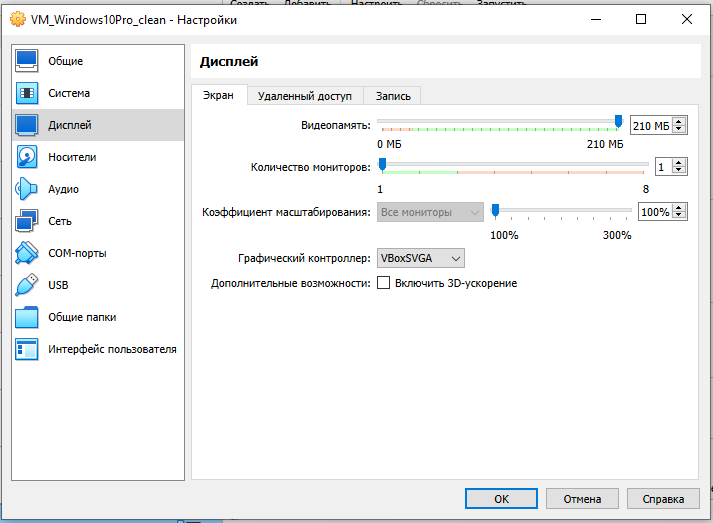Switch to the Удаленный доступ tab
This screenshot has width=713, height=523.
tap(304, 96)
